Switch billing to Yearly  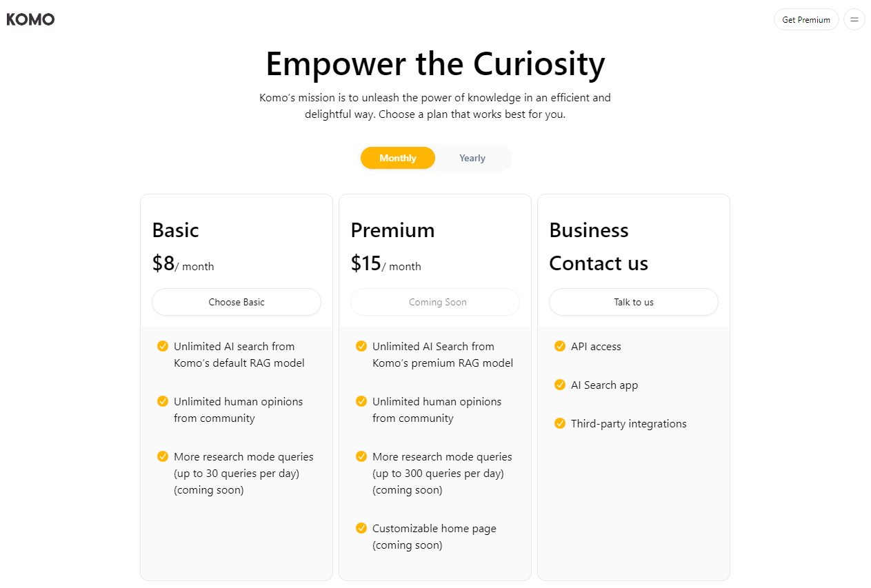pos(472,158)
